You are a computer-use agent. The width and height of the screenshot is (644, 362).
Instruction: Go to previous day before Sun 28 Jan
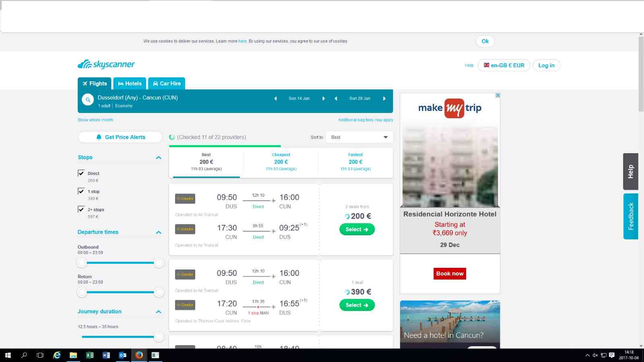pyautogui.click(x=336, y=99)
